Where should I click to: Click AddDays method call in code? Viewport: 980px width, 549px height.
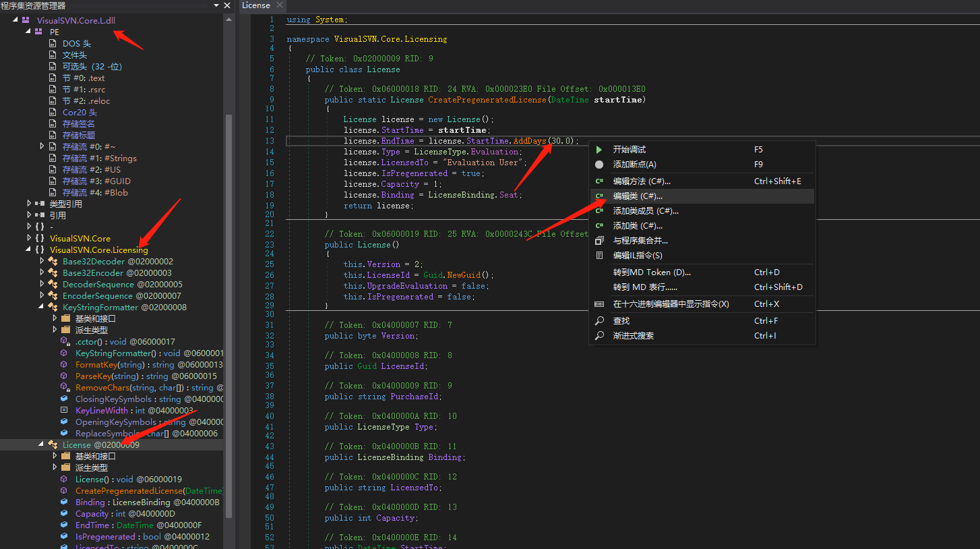530,141
